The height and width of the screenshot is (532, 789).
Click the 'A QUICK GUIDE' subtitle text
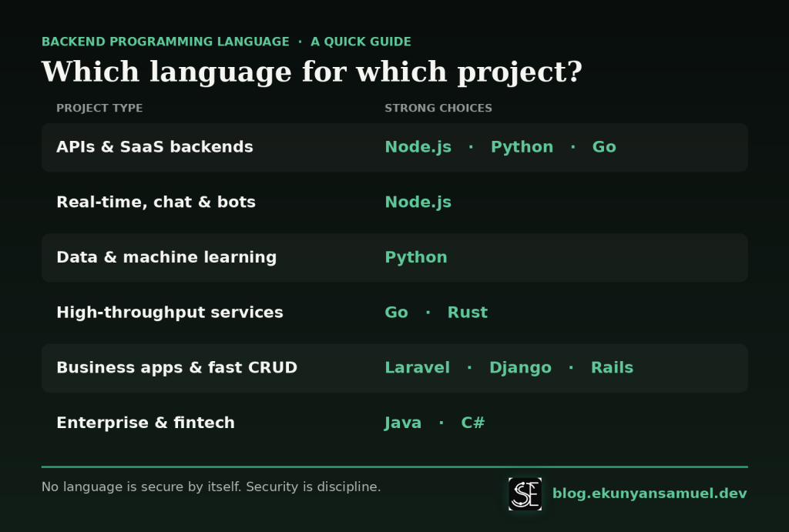tap(361, 42)
